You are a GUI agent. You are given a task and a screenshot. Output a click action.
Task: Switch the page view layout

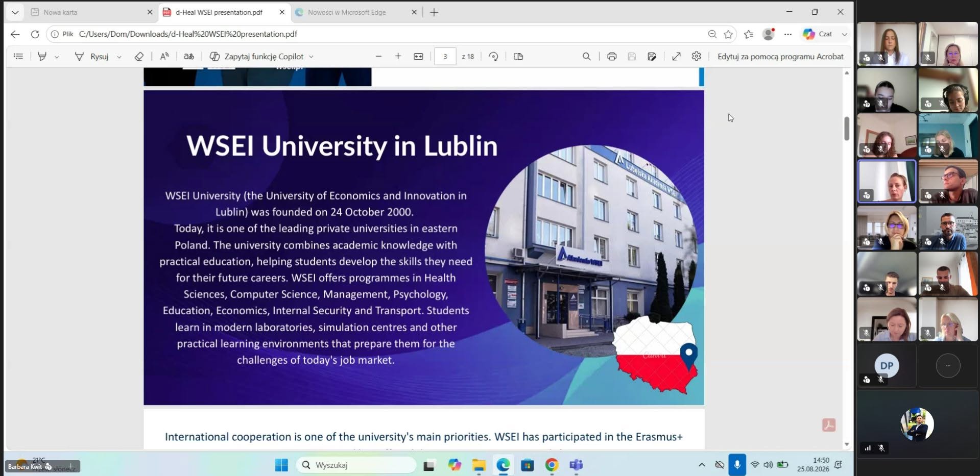tap(518, 57)
